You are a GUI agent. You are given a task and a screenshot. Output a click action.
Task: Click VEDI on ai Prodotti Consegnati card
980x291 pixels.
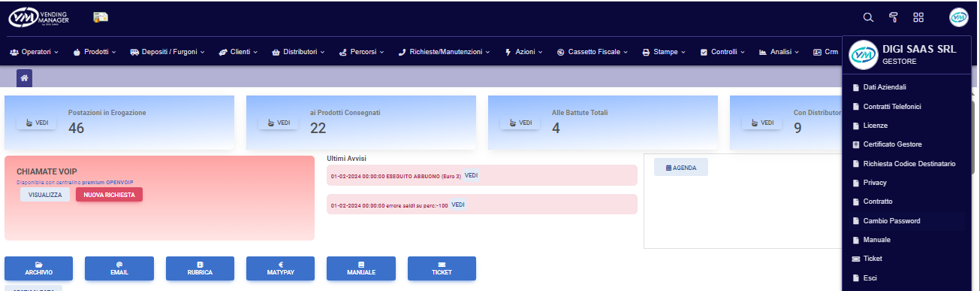(x=279, y=123)
